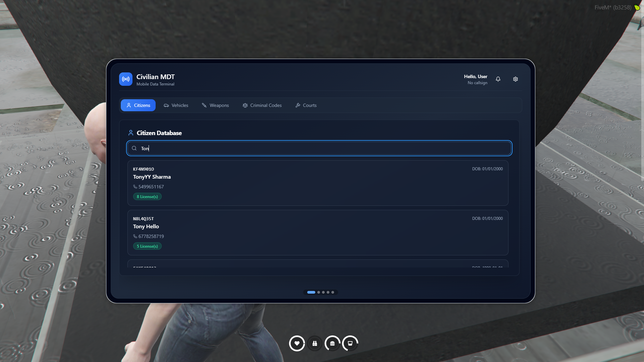Image resolution: width=644 pixels, height=362 pixels.
Task: Click the hunger burger status icon
Action: [332, 343]
